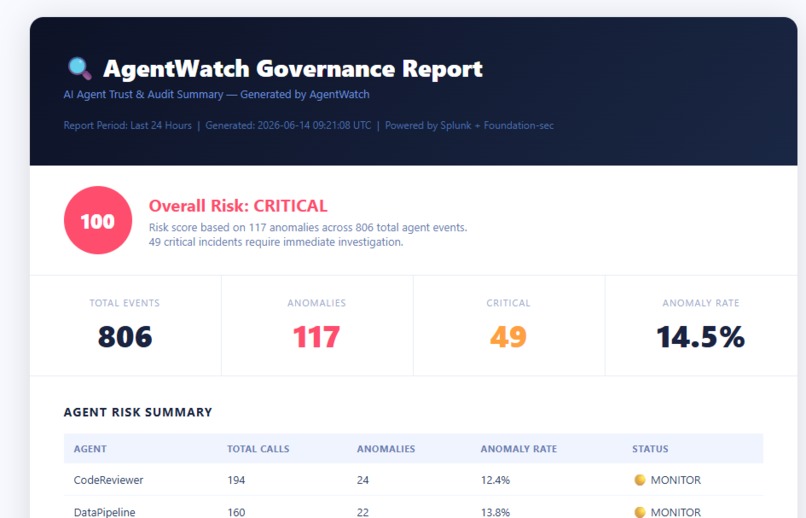This screenshot has height=518, width=806.
Task: Select the DataPipeline agent name
Action: (104, 512)
